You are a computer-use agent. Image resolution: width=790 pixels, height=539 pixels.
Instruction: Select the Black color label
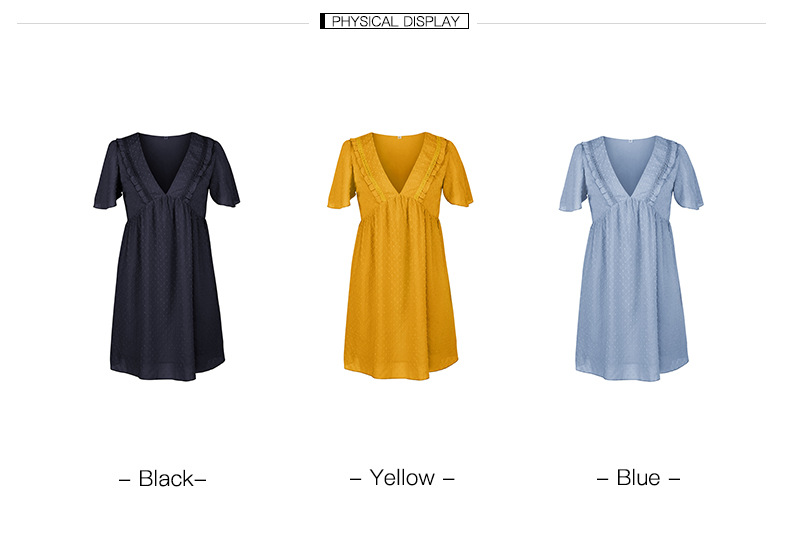(x=162, y=479)
